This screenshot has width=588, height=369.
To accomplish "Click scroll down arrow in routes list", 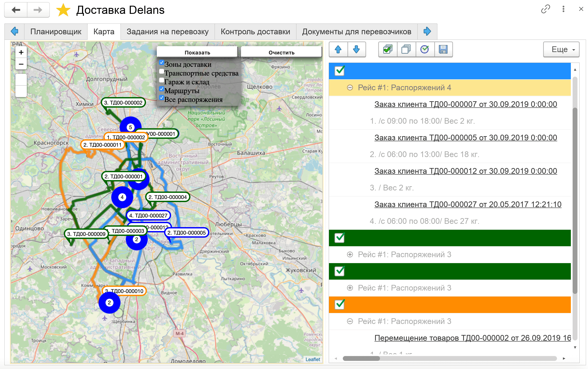I will 575,347.
